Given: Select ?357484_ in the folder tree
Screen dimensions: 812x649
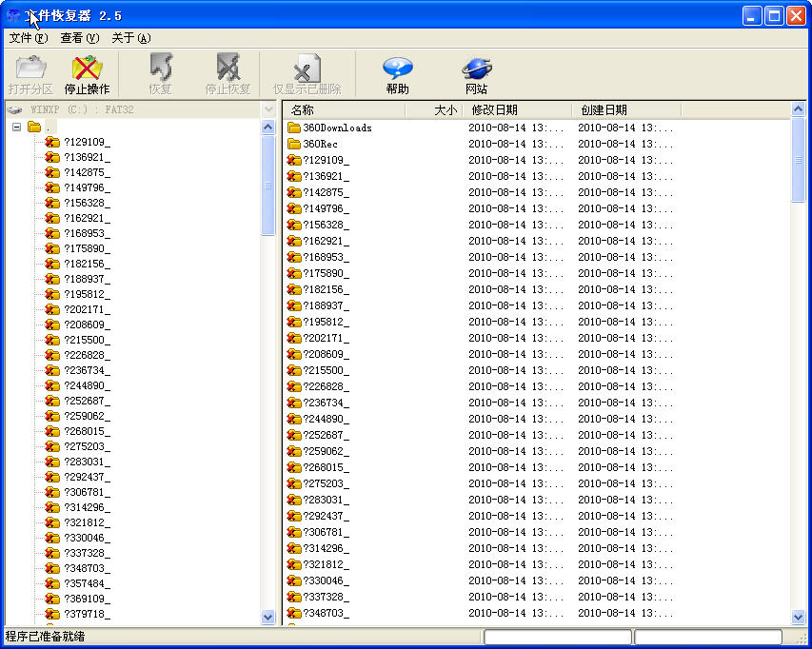Looking at the screenshot, I should [x=87, y=583].
